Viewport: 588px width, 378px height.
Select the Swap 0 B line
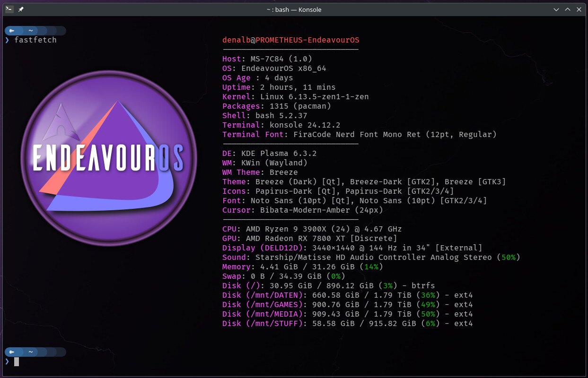284,276
